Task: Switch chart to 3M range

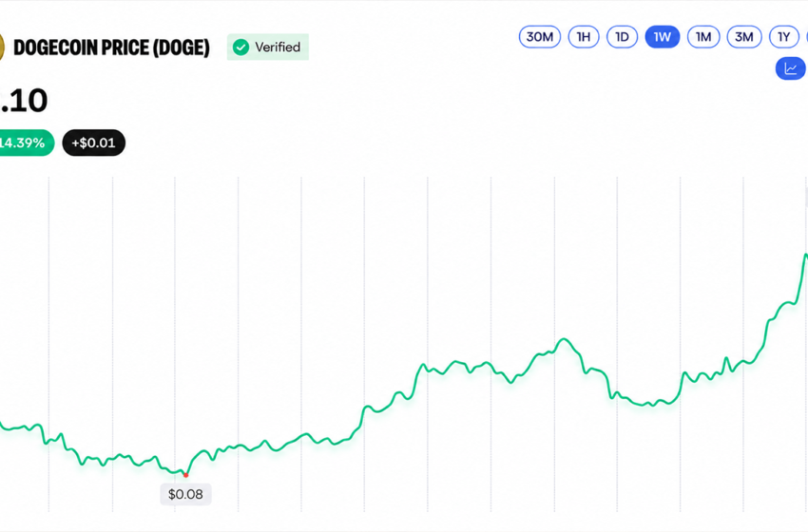Action: 744,37
